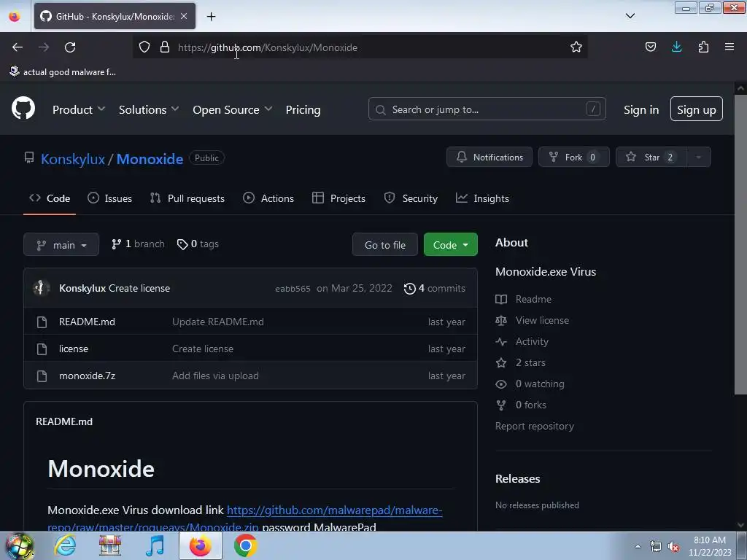This screenshot has width=747, height=560.
Task: Launch Internet Explorer from taskbar
Action: click(65, 545)
